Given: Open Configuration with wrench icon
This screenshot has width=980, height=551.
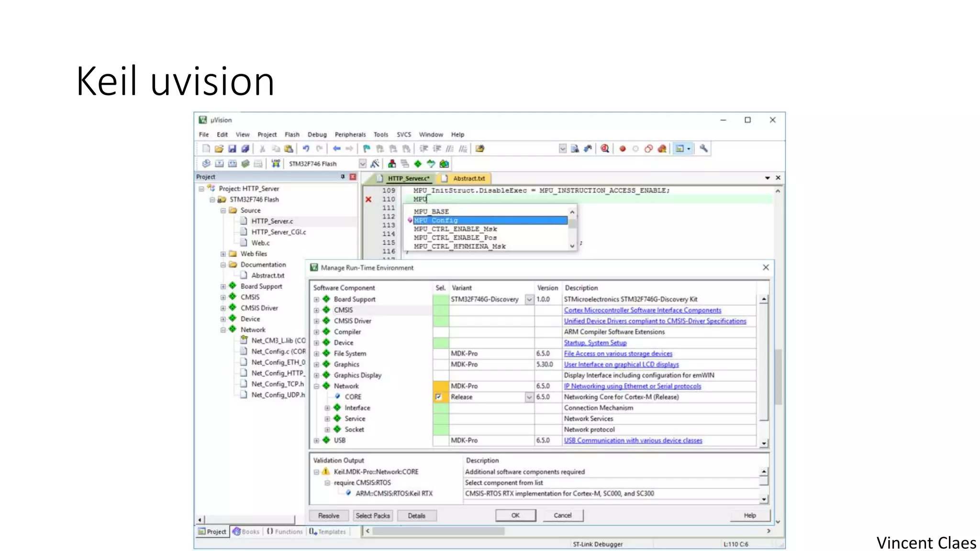Looking at the screenshot, I should [703, 149].
